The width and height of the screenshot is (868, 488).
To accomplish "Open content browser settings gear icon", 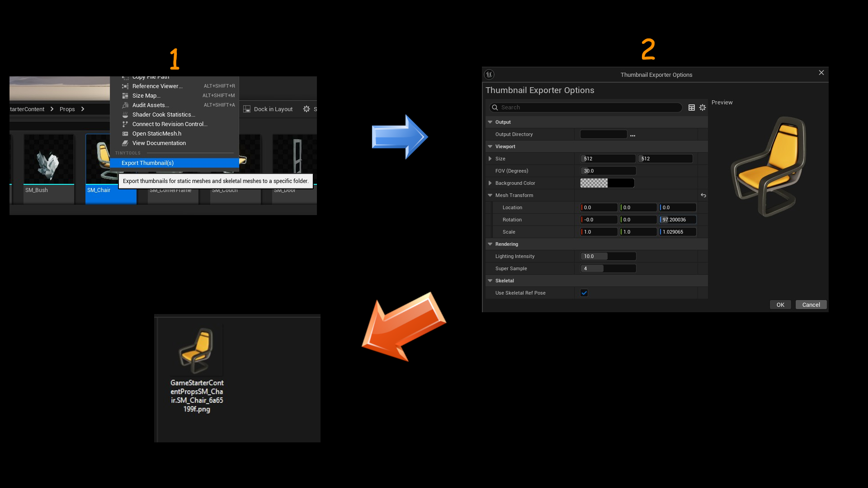I will (x=307, y=109).
